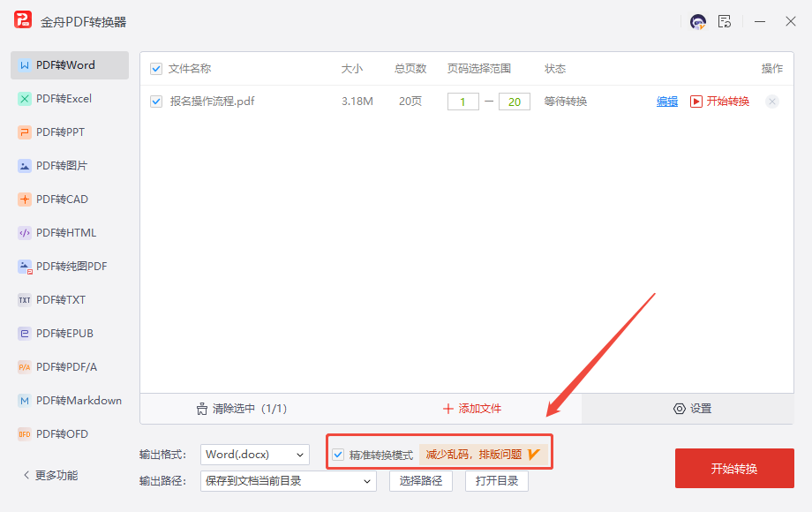Click the PDF转PDF/A icon
This screenshot has height=512, width=812.
coord(25,367)
